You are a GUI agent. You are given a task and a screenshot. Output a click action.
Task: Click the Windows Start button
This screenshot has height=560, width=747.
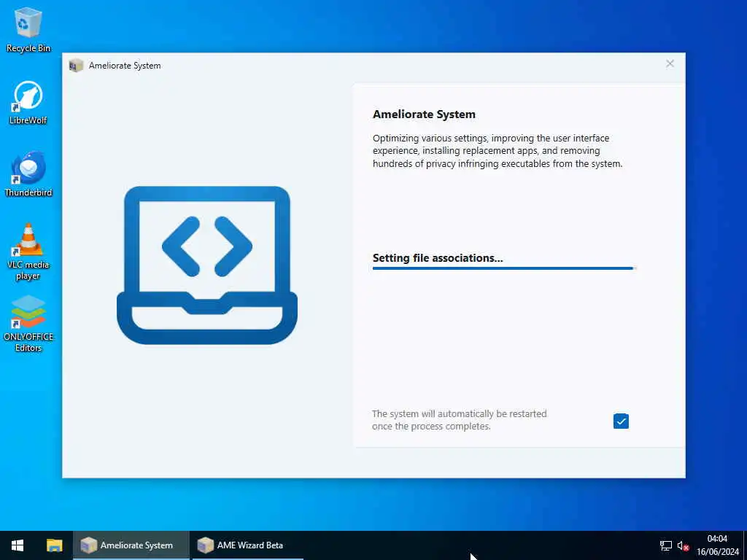[18, 545]
